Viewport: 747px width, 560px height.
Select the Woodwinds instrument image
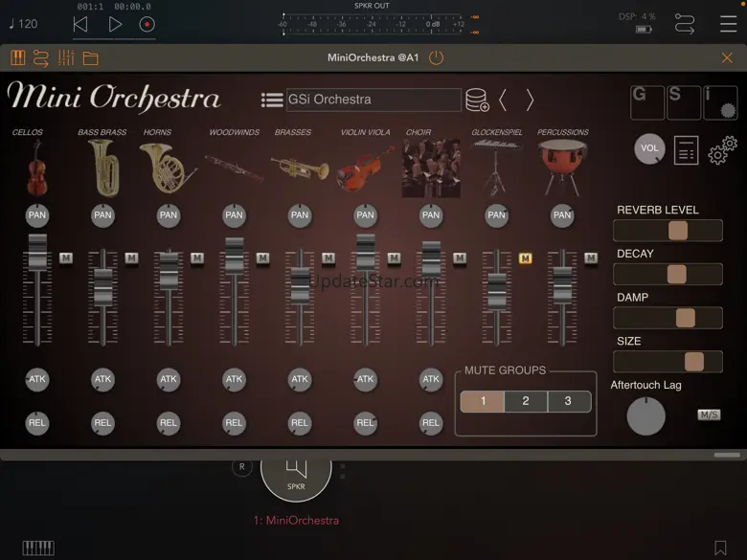[x=234, y=168]
